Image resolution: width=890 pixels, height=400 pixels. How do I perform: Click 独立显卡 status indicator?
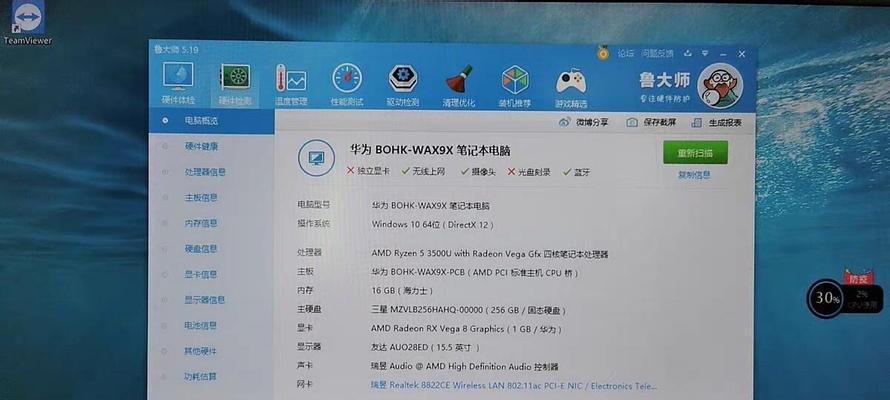368,171
